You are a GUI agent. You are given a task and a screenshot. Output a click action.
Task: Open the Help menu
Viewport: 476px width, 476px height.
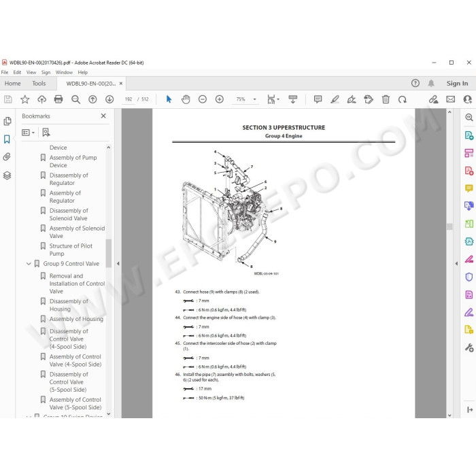point(82,72)
